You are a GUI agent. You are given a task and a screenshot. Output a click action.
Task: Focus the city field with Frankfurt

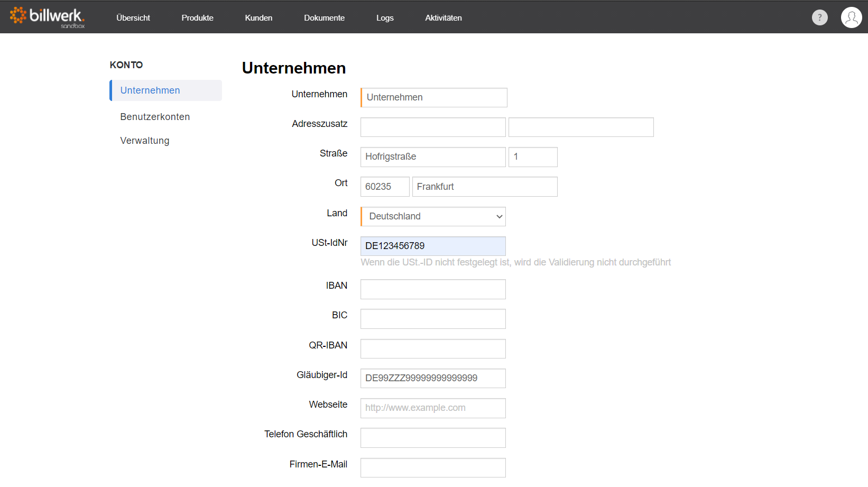click(485, 187)
